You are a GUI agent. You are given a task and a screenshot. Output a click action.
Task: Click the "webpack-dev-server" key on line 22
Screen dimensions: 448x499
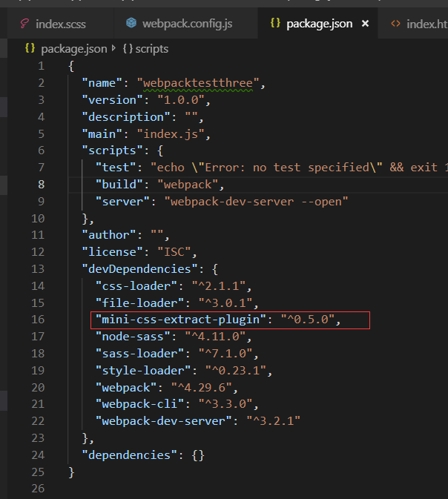164,421
